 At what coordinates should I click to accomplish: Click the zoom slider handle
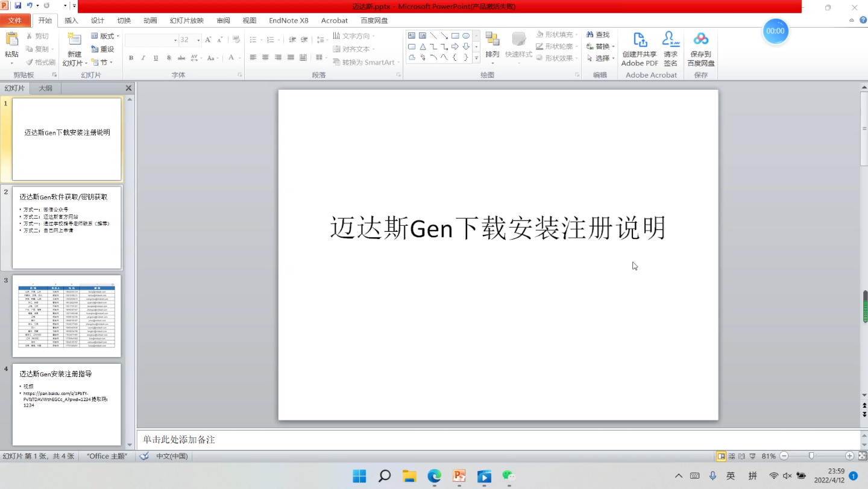811,456
